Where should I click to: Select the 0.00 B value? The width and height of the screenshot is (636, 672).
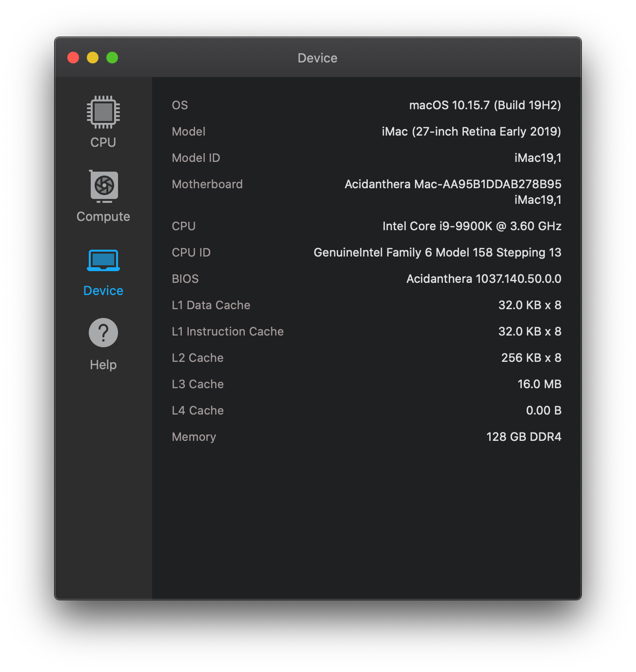coord(544,411)
